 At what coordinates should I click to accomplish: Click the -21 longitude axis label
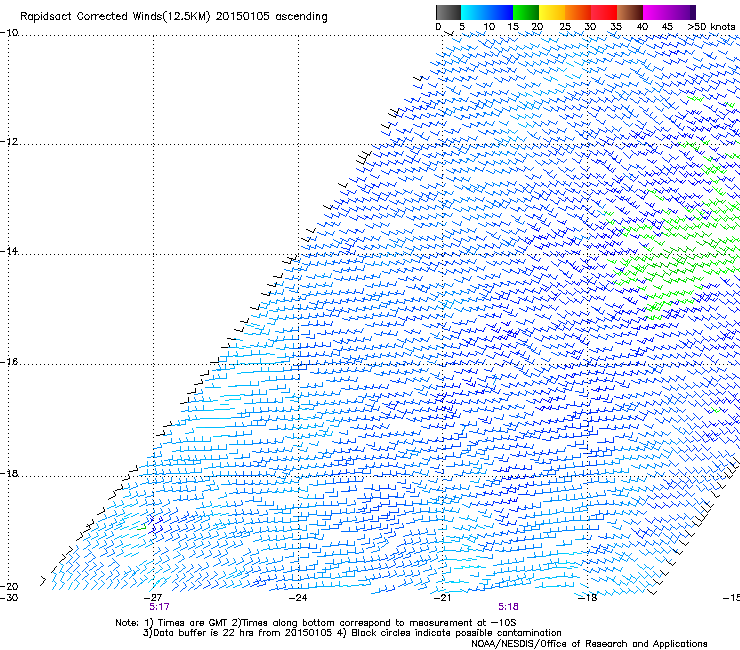tap(442, 598)
